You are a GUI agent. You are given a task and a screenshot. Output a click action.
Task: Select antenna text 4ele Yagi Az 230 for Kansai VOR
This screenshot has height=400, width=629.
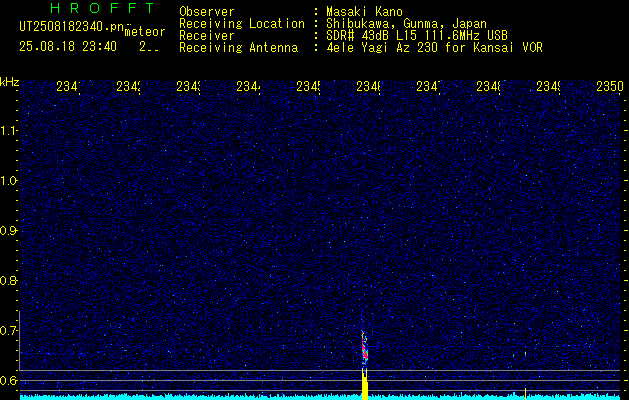434,48
